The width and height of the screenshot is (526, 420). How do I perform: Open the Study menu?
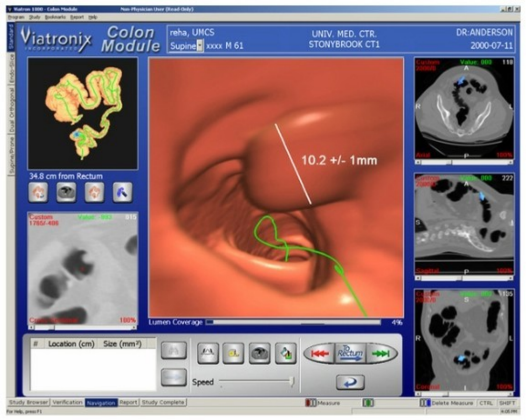coord(35,17)
